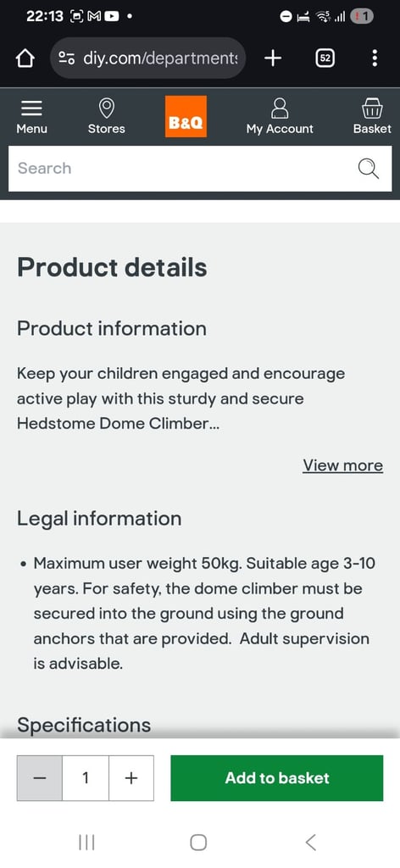Image resolution: width=400 pixels, height=868 pixels.
Task: Tap the site info icon in address bar
Action: tap(67, 58)
